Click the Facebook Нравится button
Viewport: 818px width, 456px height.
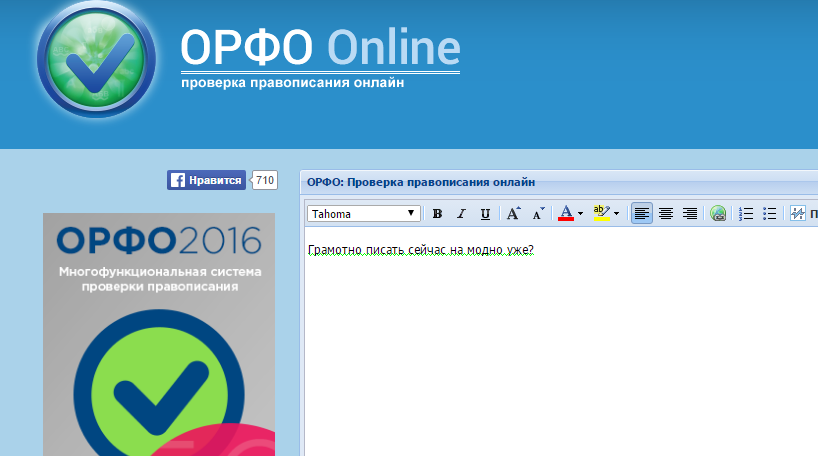coord(207,180)
